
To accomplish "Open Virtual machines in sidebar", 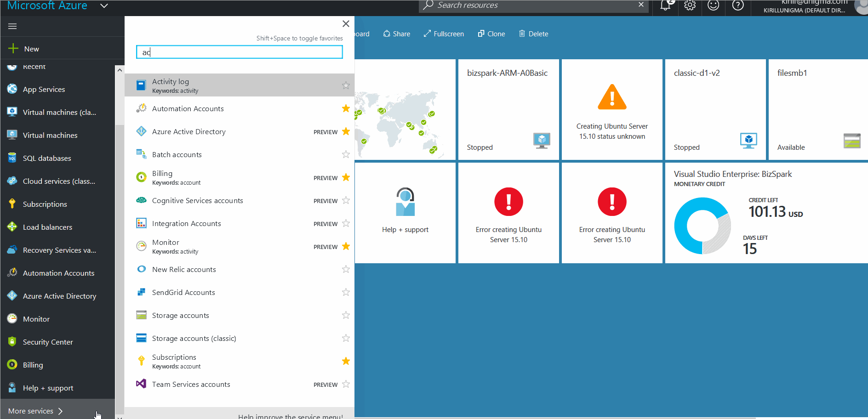I will (57, 135).
